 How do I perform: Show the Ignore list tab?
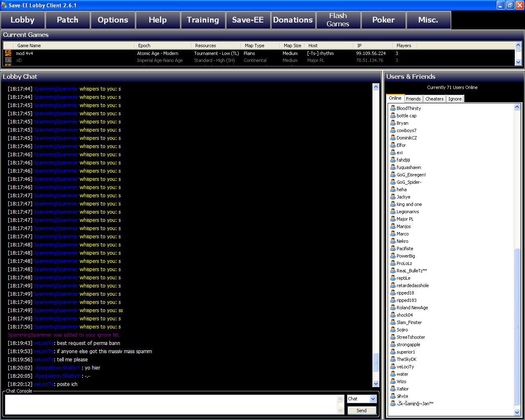pos(454,99)
